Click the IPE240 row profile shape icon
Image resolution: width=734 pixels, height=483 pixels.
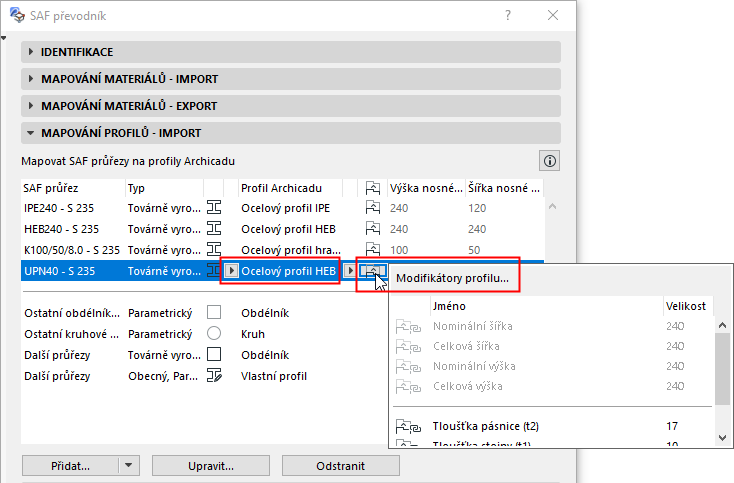214,207
